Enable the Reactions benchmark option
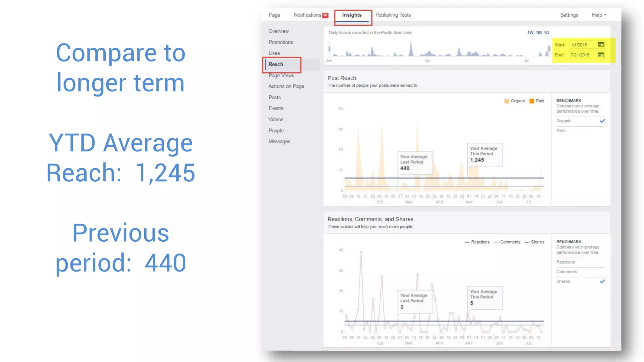The width and height of the screenshot is (644, 362). [565, 262]
